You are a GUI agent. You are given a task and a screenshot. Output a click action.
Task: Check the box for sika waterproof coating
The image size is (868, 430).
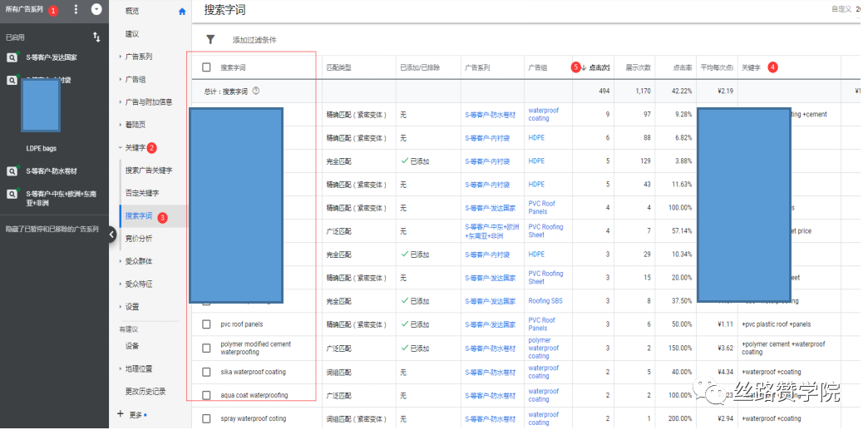(206, 372)
